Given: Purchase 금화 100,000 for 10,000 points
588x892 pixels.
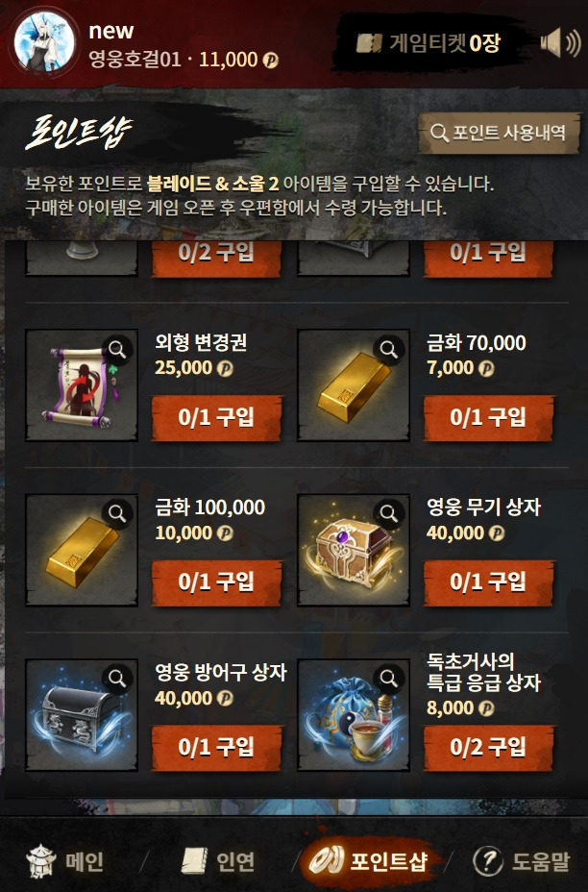Looking at the screenshot, I should [216, 582].
